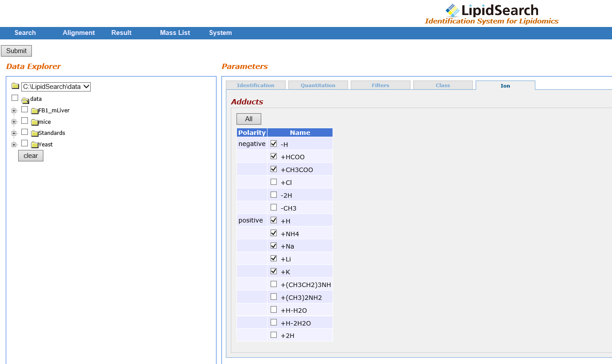The height and width of the screenshot is (364, 612).
Task: Click the Adducts section heading
Action: click(x=247, y=102)
